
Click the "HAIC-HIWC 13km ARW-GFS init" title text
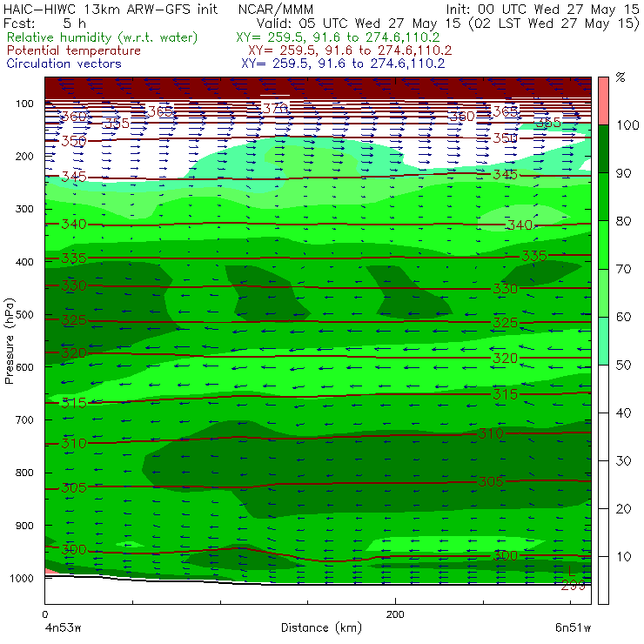pyautogui.click(x=111, y=9)
